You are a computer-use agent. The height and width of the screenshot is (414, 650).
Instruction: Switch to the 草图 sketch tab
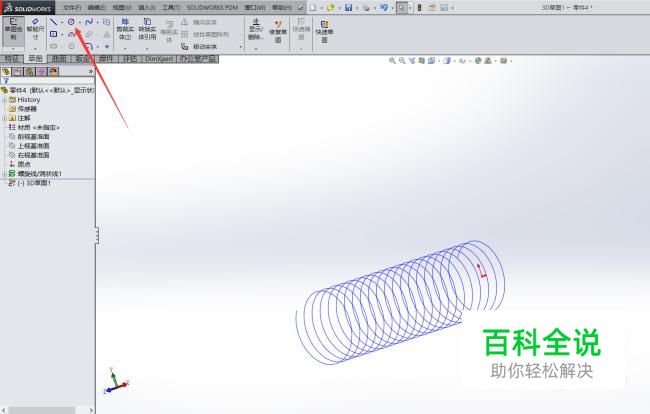tap(35, 59)
